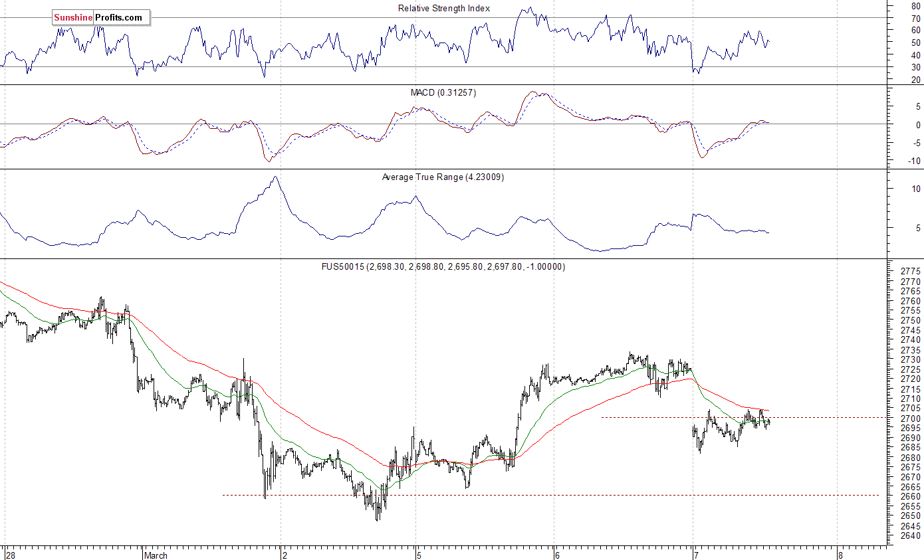The height and width of the screenshot is (560, 924).
Task: Click the 60 label on RSI axis
Action: pyautogui.click(x=916, y=31)
